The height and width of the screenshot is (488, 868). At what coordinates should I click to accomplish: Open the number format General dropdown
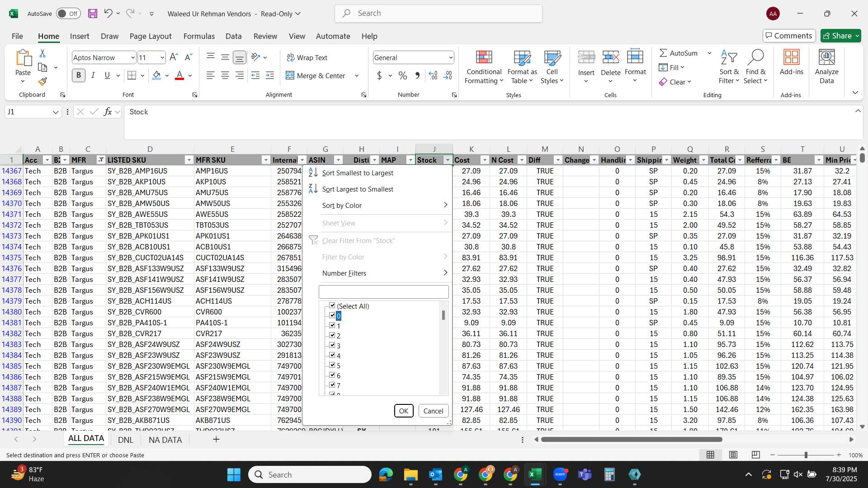[x=450, y=57]
